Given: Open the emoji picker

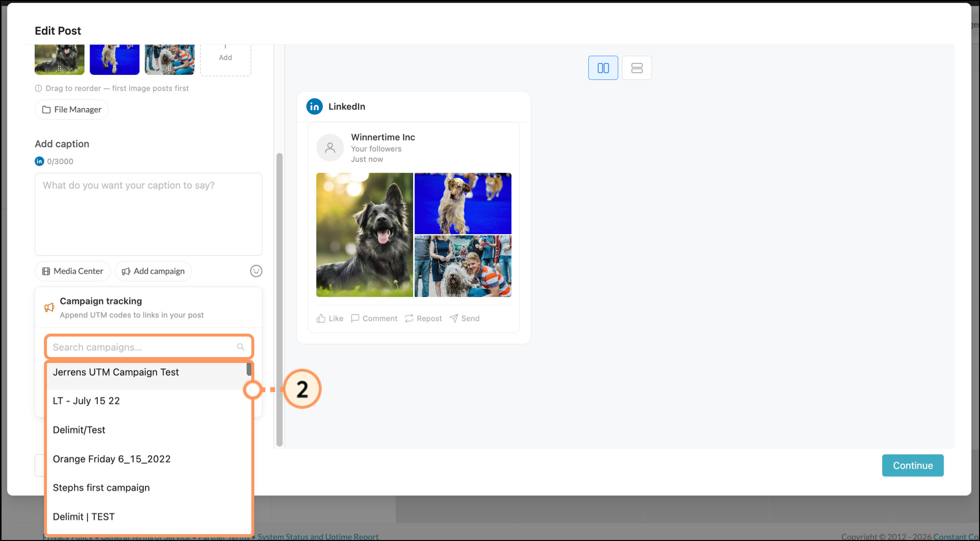Looking at the screenshot, I should click(x=256, y=271).
